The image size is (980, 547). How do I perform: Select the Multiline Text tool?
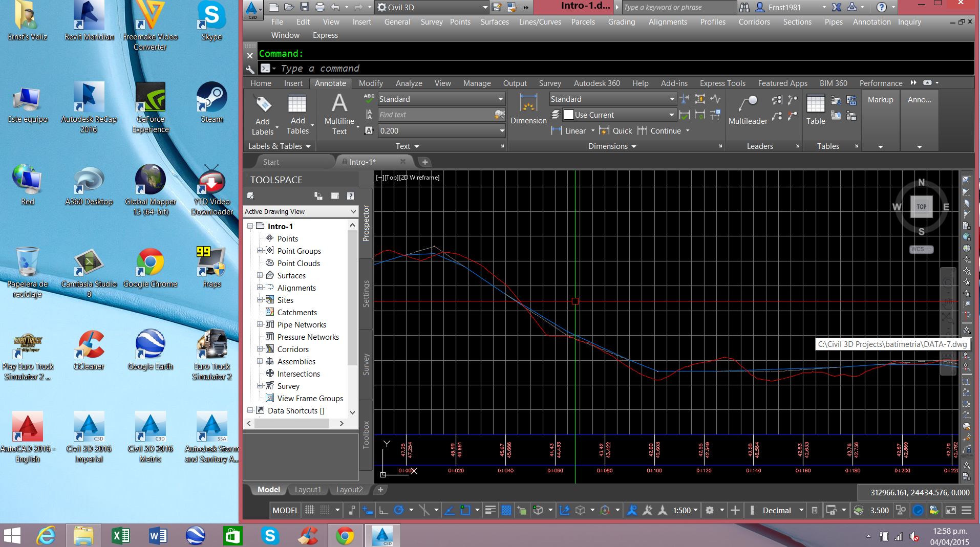[339, 115]
